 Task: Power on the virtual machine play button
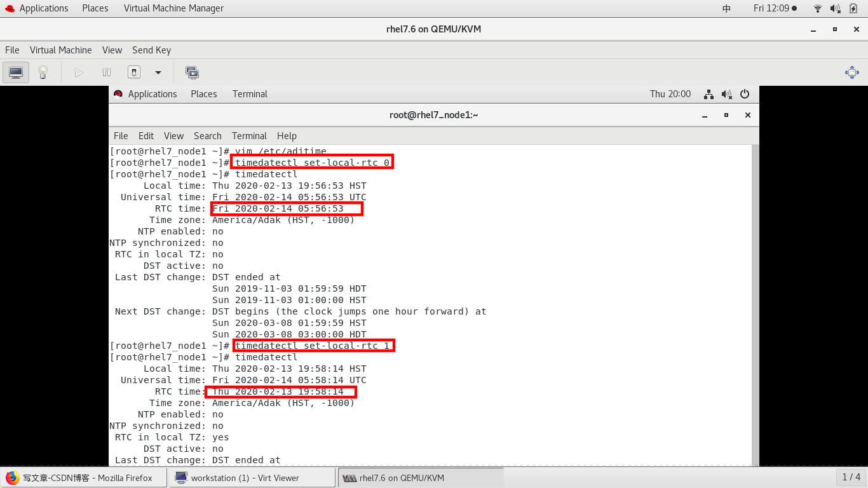coord(79,72)
